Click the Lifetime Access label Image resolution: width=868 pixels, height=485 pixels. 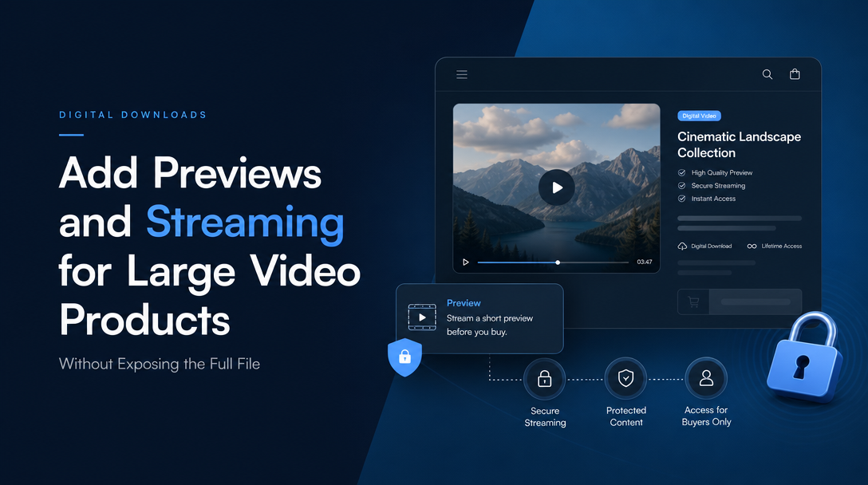(782, 246)
